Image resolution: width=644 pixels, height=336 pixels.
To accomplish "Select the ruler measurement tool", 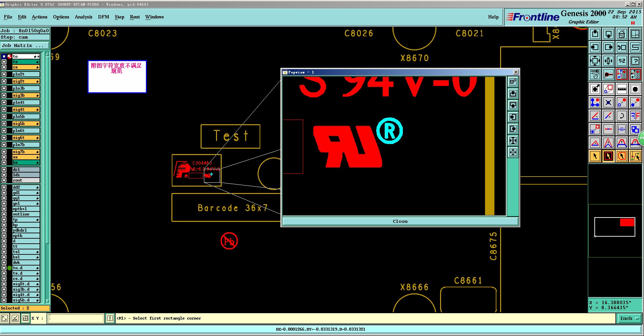I will (622, 89).
